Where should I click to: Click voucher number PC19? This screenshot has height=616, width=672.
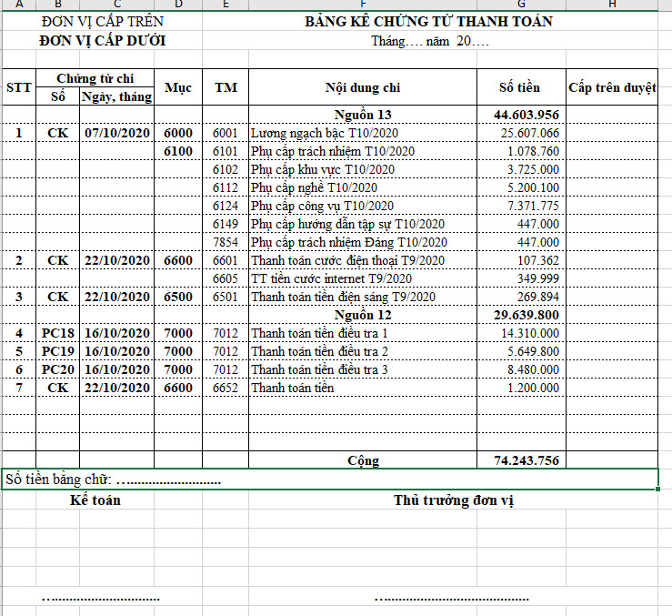(58, 351)
